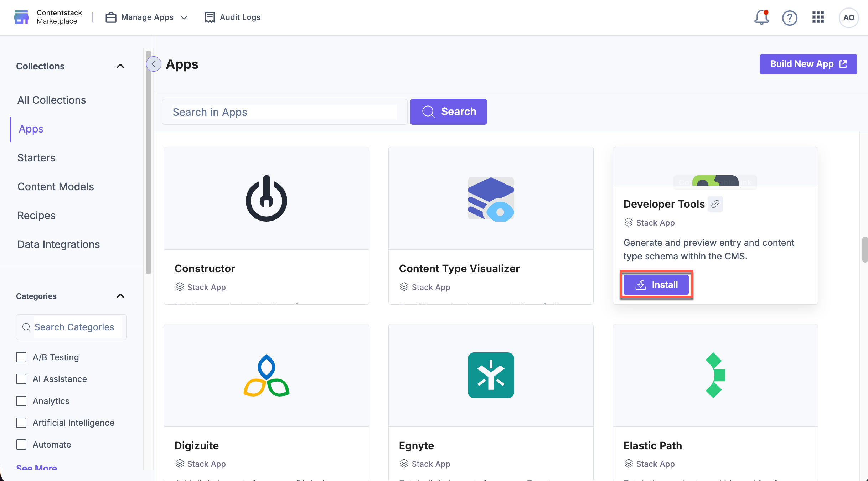Viewport: 868px width, 481px height.
Task: Click the page vertical scrollbar
Action: tap(864, 249)
